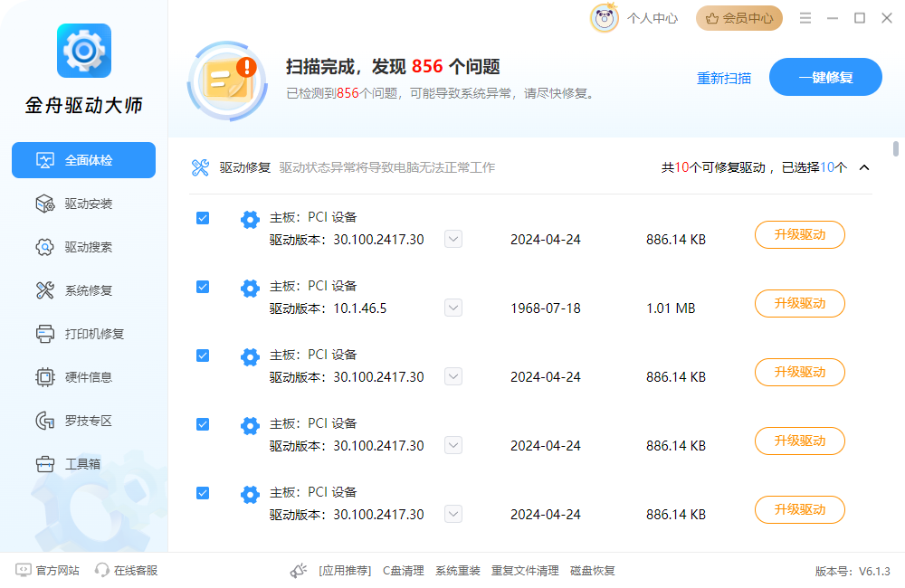905x588 pixels.
Task: Uncheck the fourth PCI 设备 row checkbox
Action: 203,424
